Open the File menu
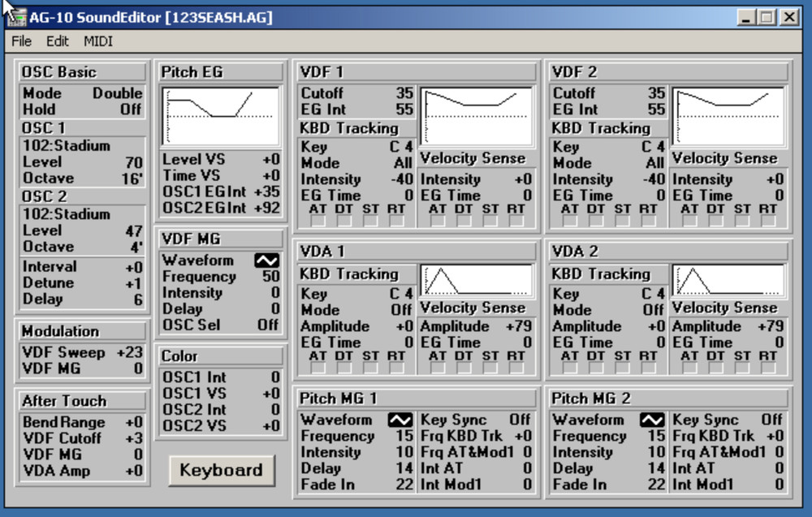 (x=22, y=41)
